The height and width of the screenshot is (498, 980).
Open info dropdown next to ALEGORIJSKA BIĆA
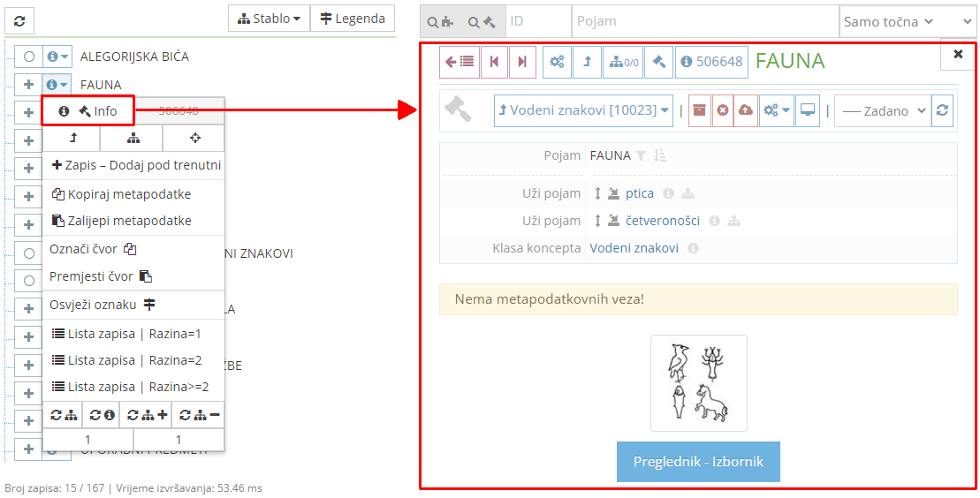coord(57,57)
